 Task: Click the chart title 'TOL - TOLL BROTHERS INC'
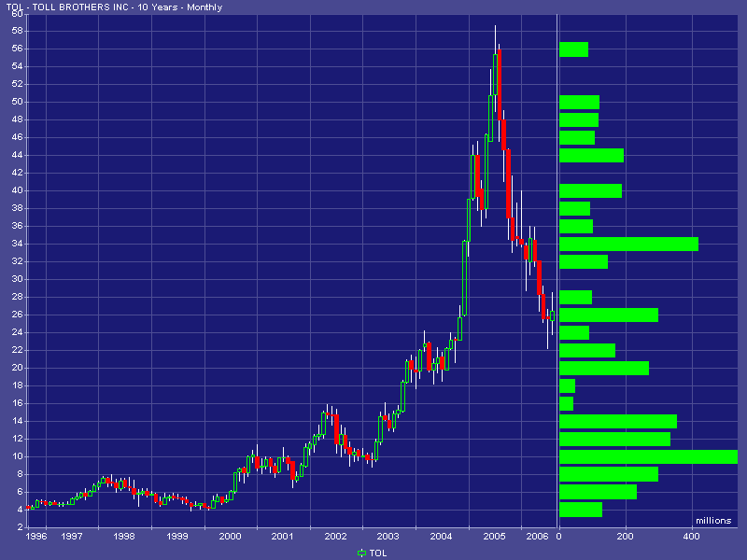(67, 7)
